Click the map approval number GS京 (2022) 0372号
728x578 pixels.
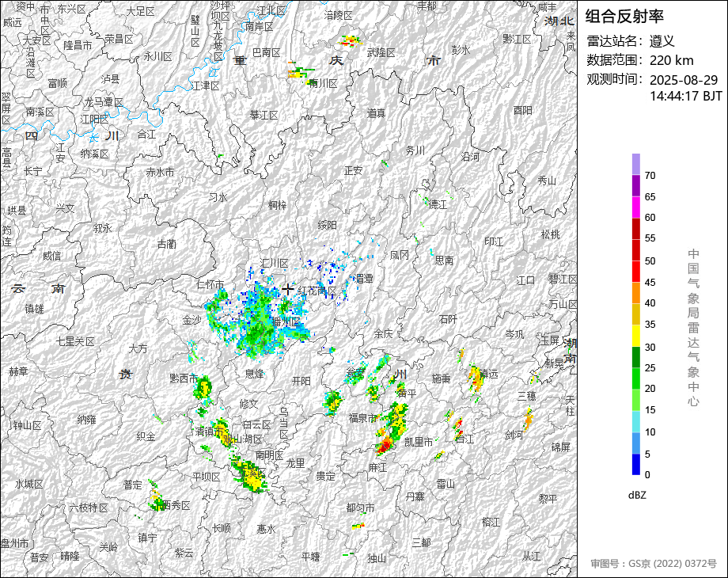tap(673, 564)
